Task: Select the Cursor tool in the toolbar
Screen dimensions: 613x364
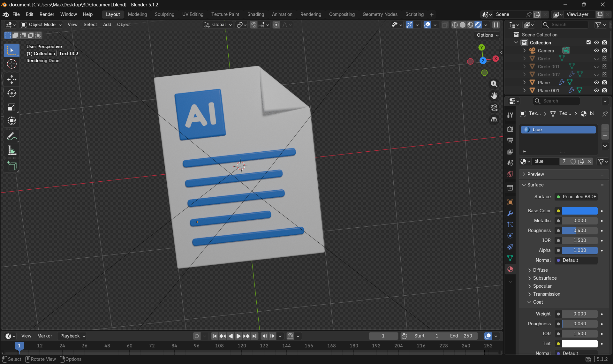Action: click(x=12, y=64)
